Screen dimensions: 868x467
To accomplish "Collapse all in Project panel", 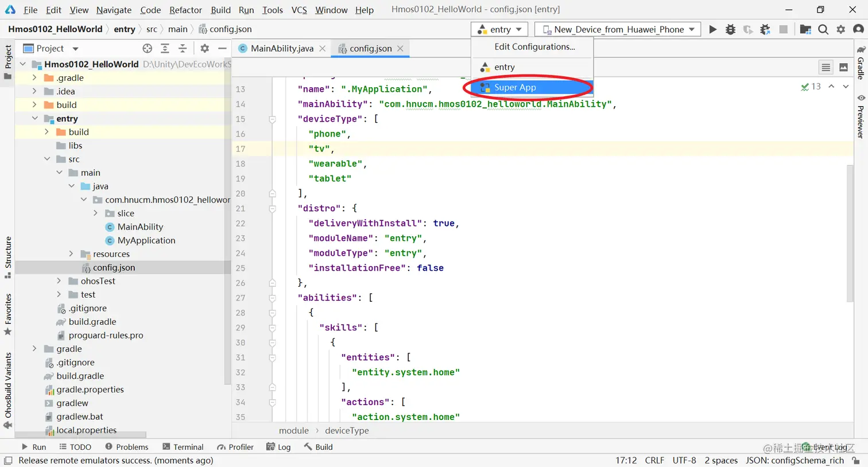I will pos(183,48).
